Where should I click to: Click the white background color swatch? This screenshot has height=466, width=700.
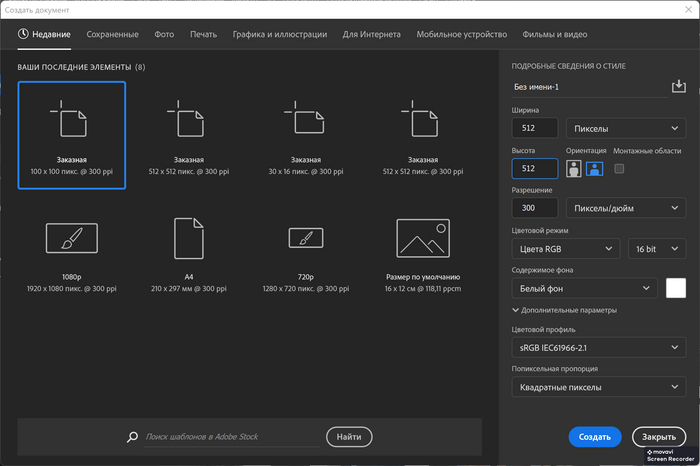(677, 288)
